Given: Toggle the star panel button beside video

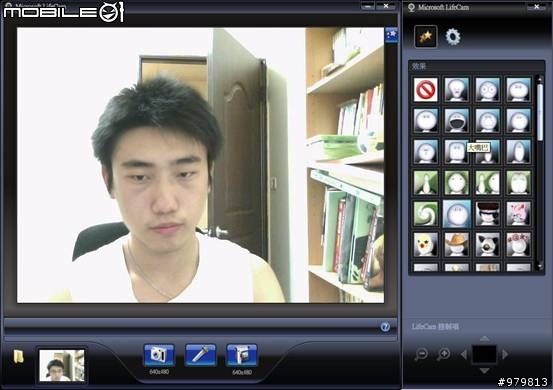Looking at the screenshot, I should click(391, 35).
